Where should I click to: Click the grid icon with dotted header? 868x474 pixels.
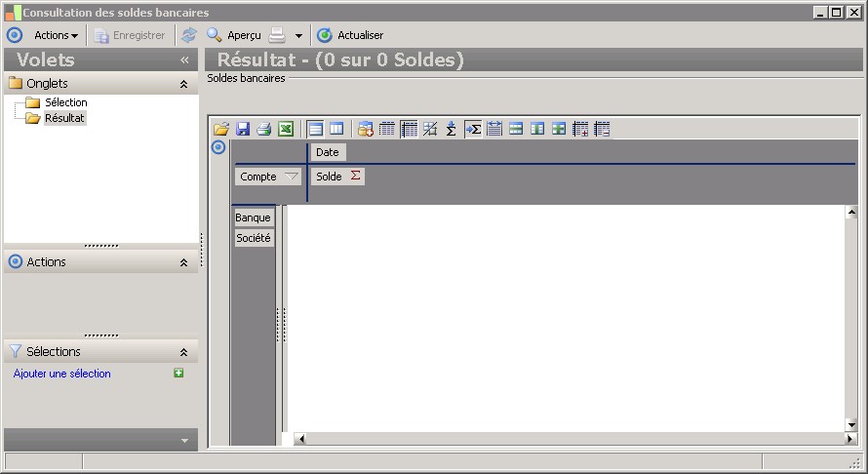(x=387, y=129)
